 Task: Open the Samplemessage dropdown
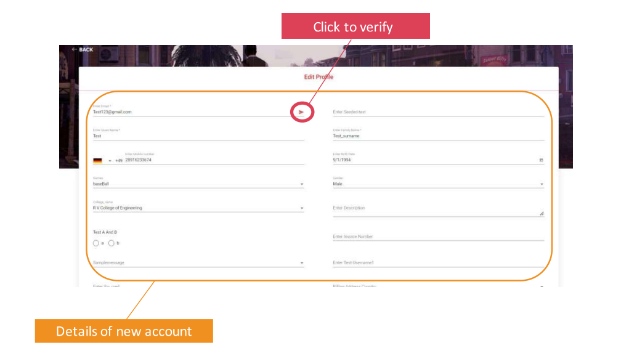(x=302, y=262)
